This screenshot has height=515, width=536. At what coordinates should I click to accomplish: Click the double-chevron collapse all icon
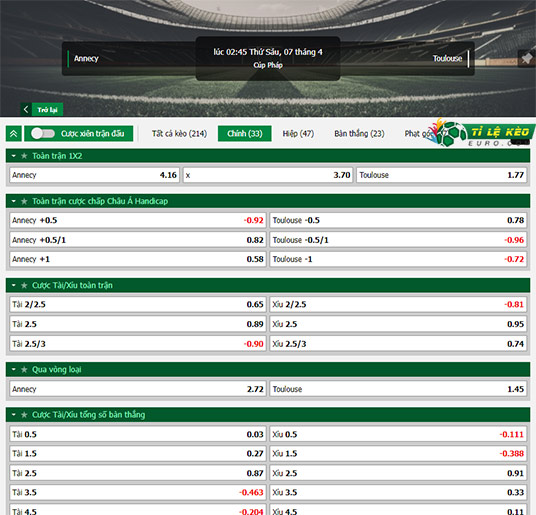coord(14,134)
